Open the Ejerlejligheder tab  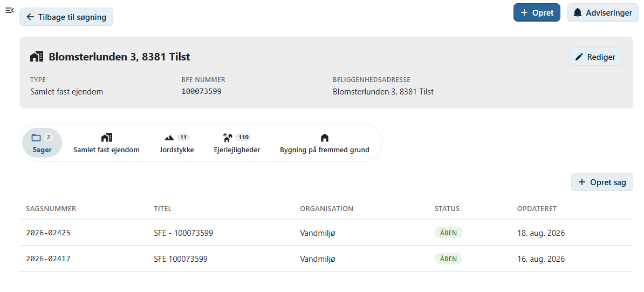[x=237, y=143]
